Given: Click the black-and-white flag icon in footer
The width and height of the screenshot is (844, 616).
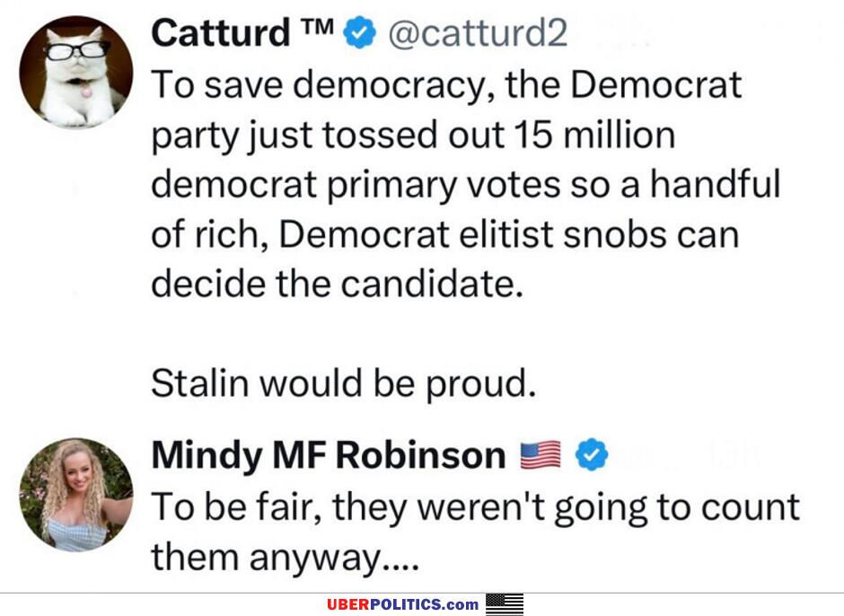Looking at the screenshot, I should [505, 604].
